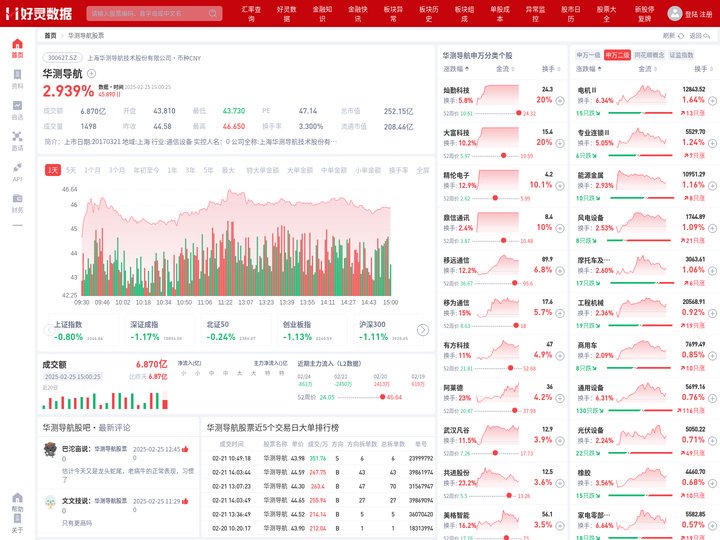The height and width of the screenshot is (540, 720).
Task: Add 精伦电子 with its plus icon
Action: [560, 186]
